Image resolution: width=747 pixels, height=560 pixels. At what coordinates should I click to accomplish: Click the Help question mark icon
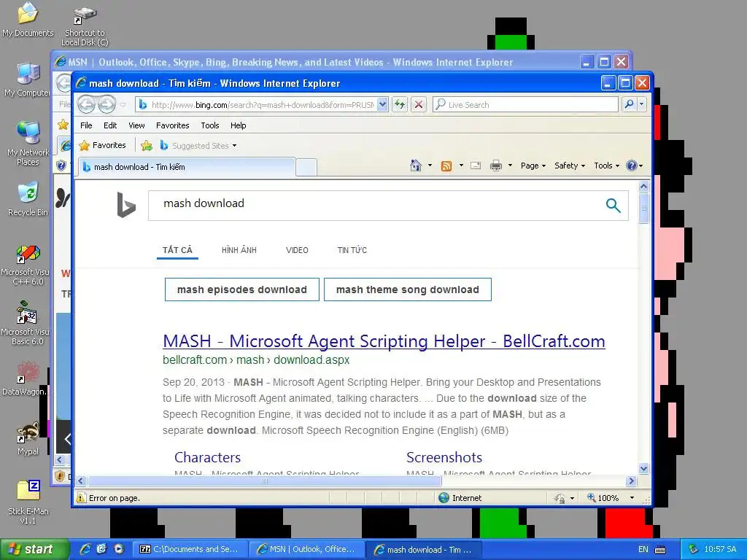pyautogui.click(x=632, y=166)
